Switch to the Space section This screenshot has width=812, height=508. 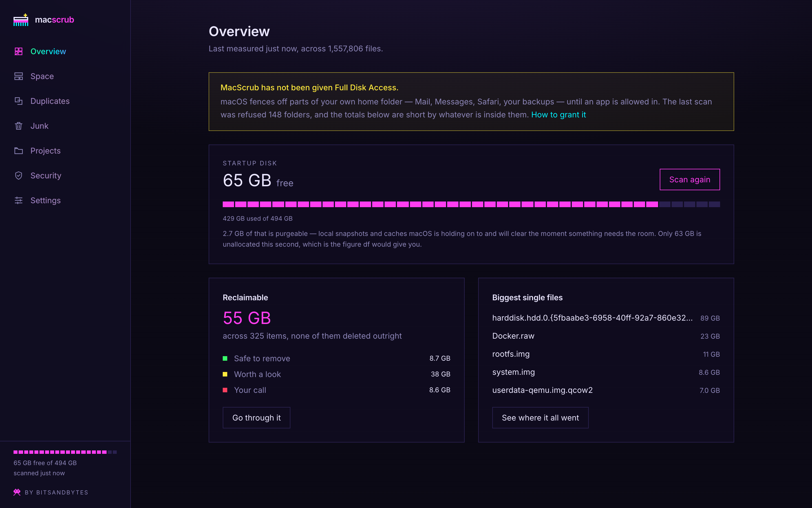pyautogui.click(x=42, y=76)
